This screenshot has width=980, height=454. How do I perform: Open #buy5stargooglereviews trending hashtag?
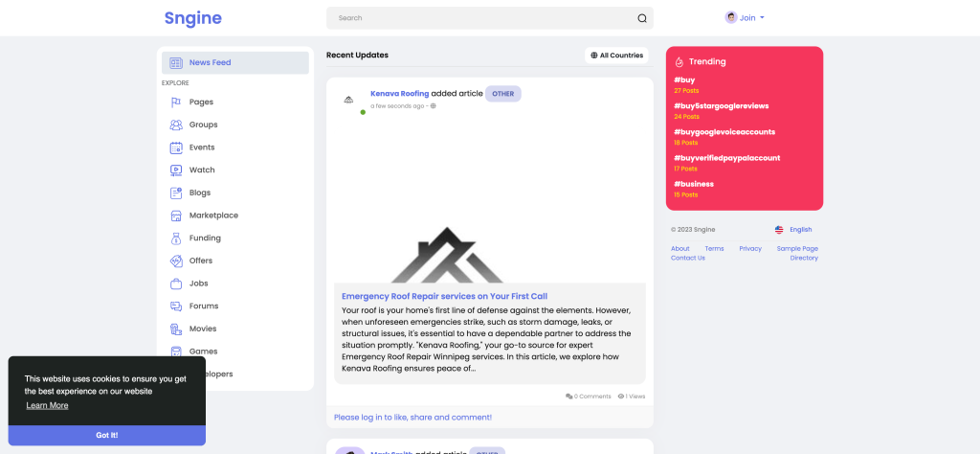(722, 105)
